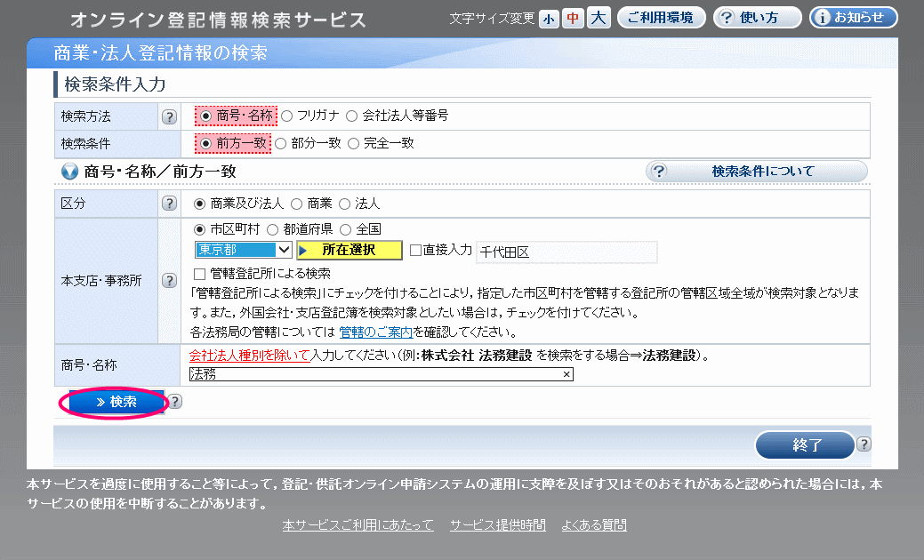Click help icon beside 区分
Screen dimensions: 924x560
tap(168, 204)
